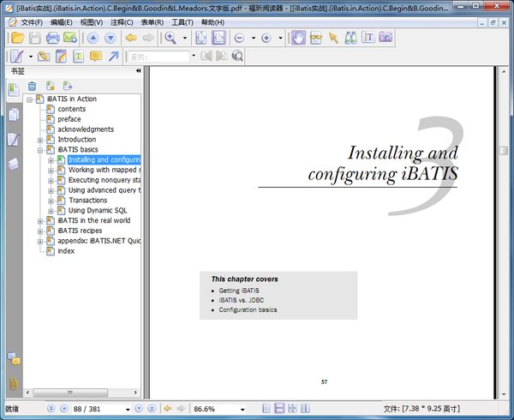The image size is (514, 420).
Task: Open a file with the folder icon
Action: [x=18, y=38]
